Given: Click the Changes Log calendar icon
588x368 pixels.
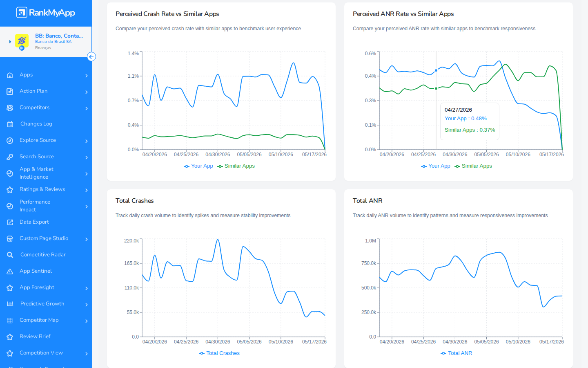Looking at the screenshot, I should point(10,124).
